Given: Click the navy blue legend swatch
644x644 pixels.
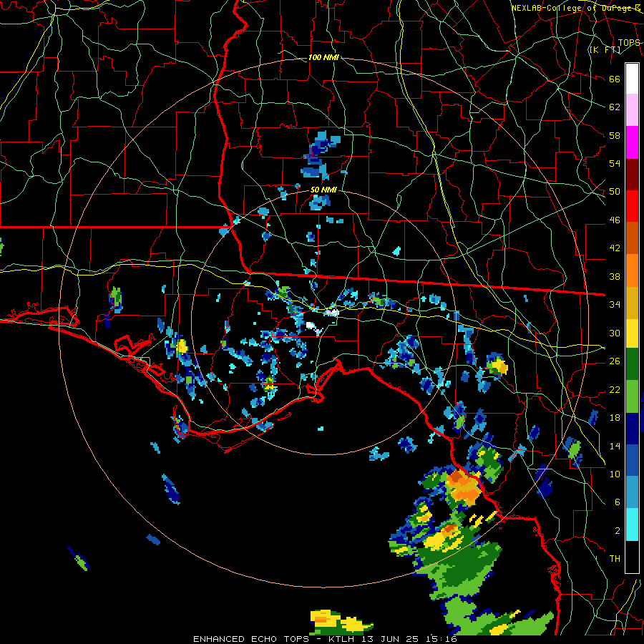Looking at the screenshot, I should 632,429.
